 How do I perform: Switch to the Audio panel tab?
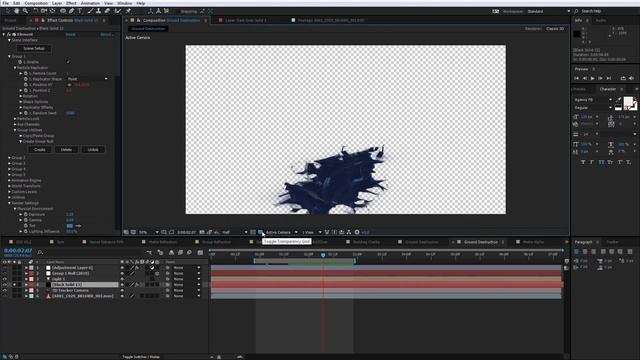600,20
